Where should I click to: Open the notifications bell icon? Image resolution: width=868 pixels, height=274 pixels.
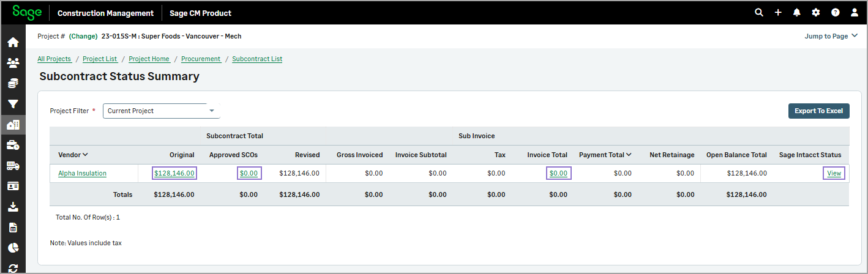click(797, 12)
